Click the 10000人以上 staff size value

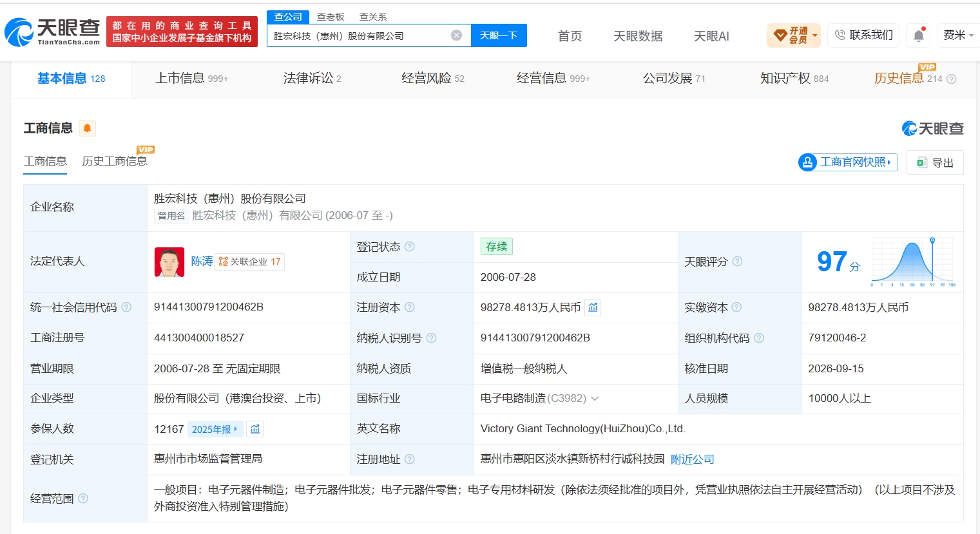tap(840, 399)
